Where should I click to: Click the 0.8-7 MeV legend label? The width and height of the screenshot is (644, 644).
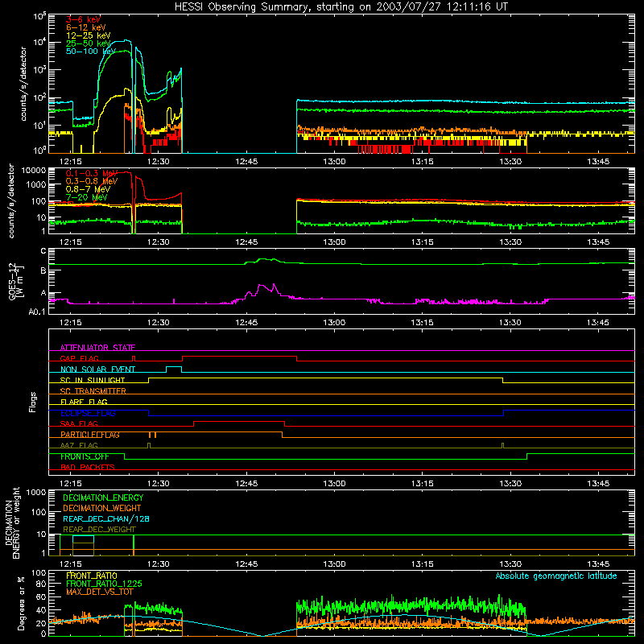pos(88,189)
